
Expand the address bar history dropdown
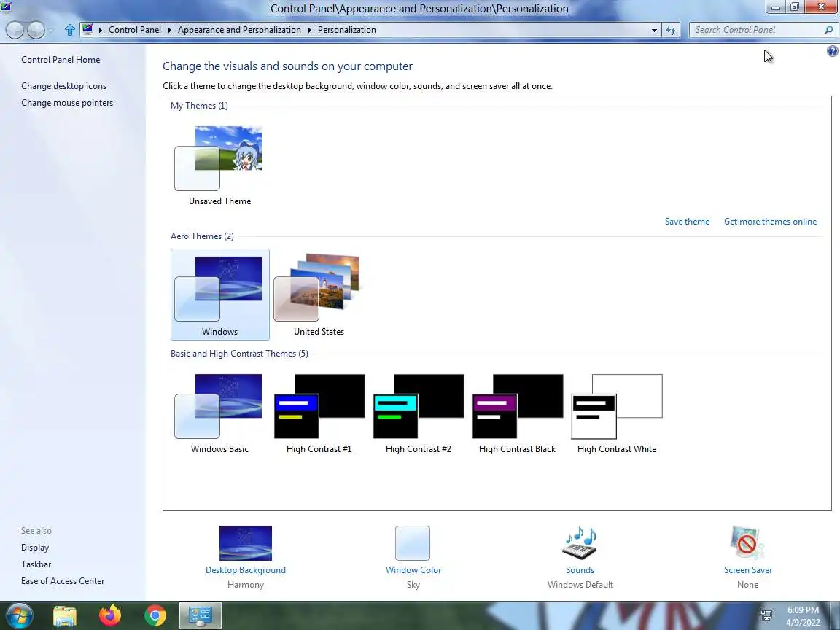click(654, 31)
